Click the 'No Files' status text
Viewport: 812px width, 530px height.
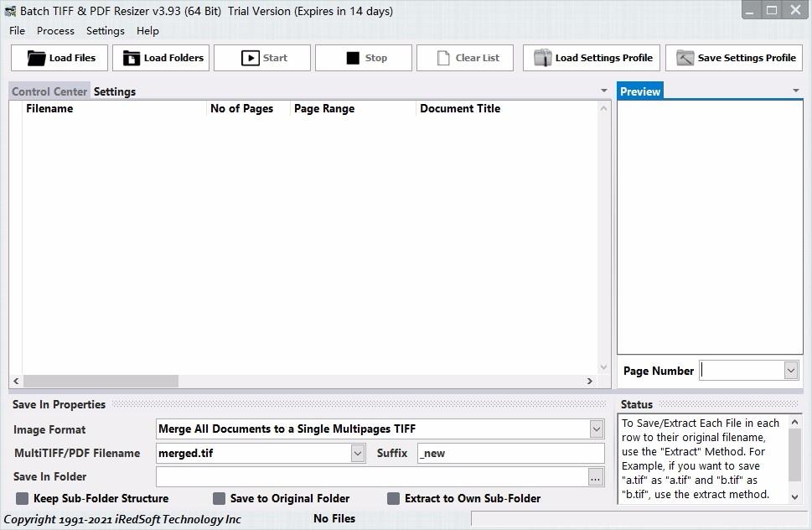(334, 518)
